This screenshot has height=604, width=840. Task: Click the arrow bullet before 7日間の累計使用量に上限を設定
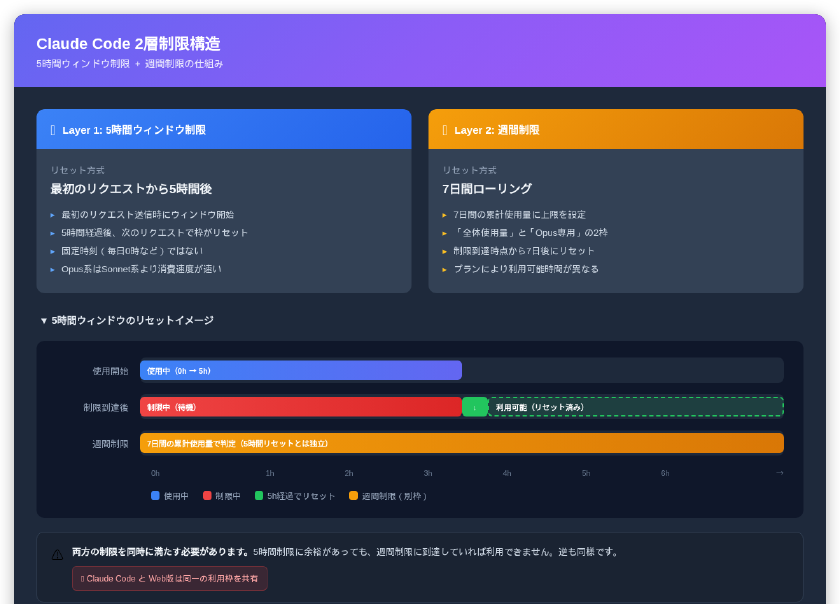[445, 213]
